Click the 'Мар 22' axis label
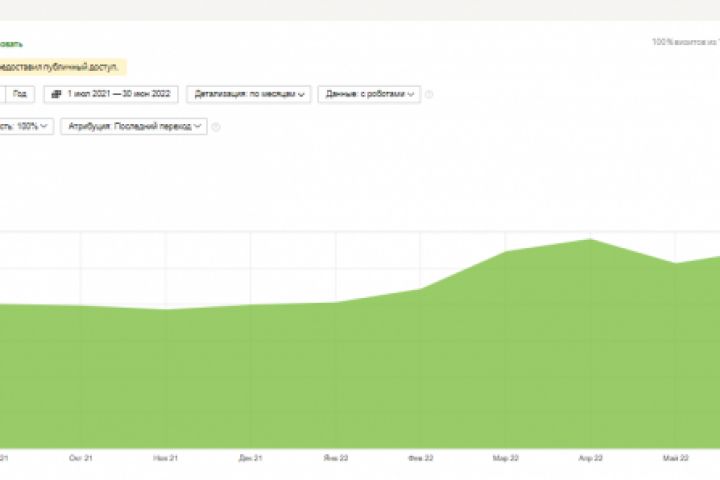720x480 pixels. tap(506, 458)
